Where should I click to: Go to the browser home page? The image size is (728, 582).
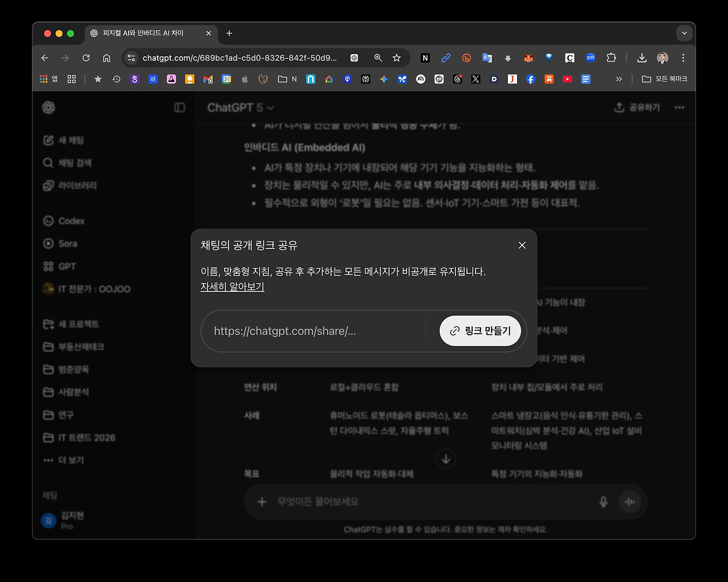click(x=106, y=58)
